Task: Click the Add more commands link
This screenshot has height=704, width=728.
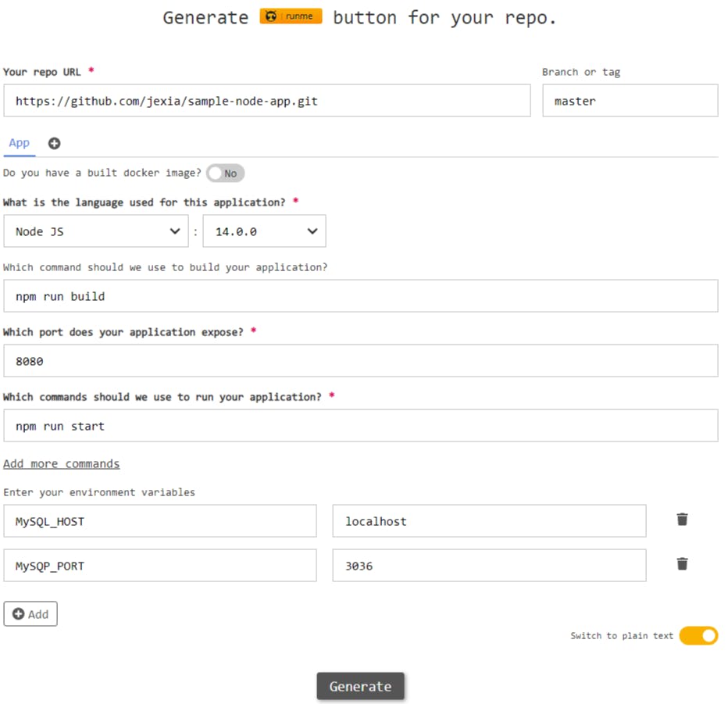Action: coord(61,464)
